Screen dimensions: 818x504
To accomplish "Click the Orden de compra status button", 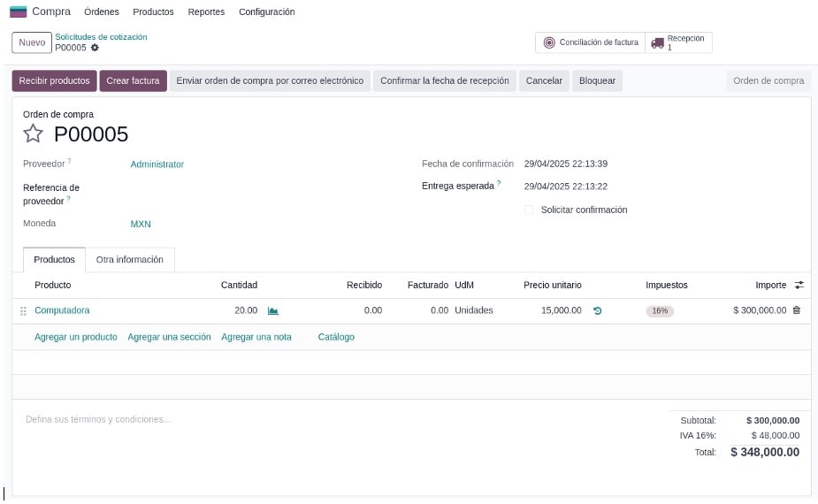I will point(769,80).
